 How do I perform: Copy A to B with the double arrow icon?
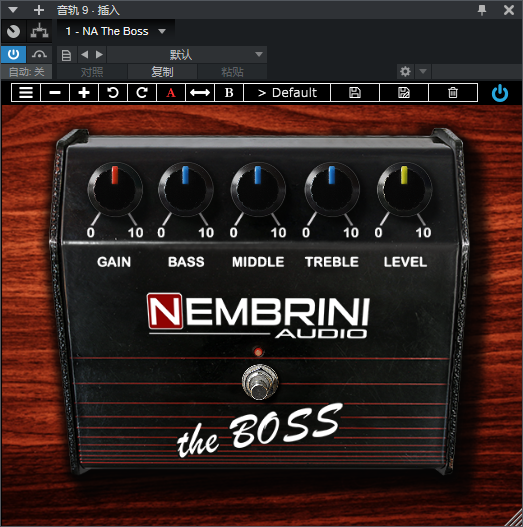200,92
